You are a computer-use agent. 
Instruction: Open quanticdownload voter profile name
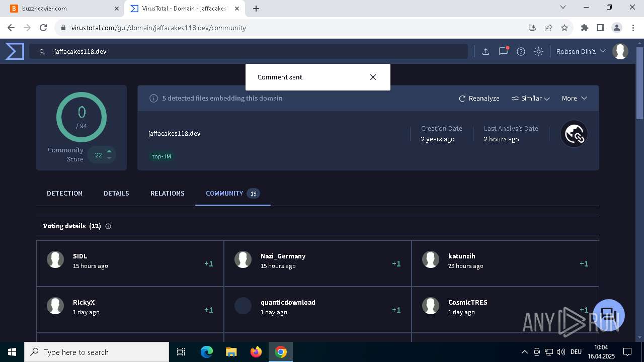coord(288,302)
